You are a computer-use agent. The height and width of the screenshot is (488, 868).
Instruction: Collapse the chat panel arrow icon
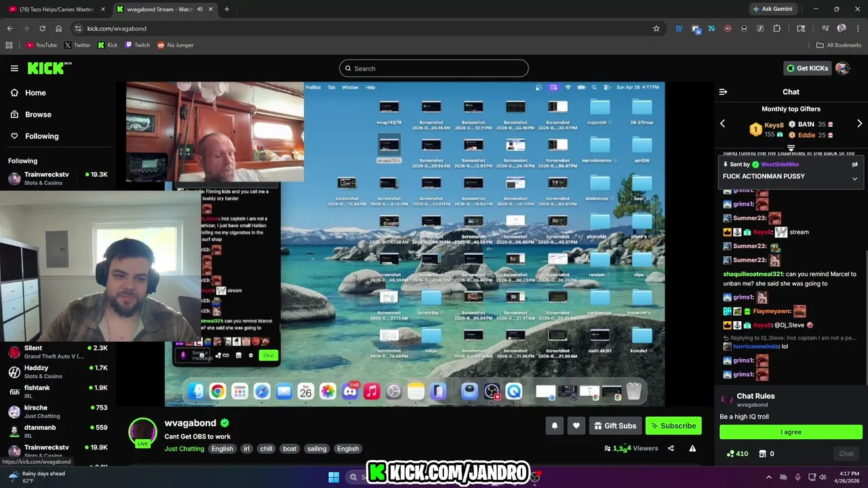pyautogui.click(x=723, y=91)
